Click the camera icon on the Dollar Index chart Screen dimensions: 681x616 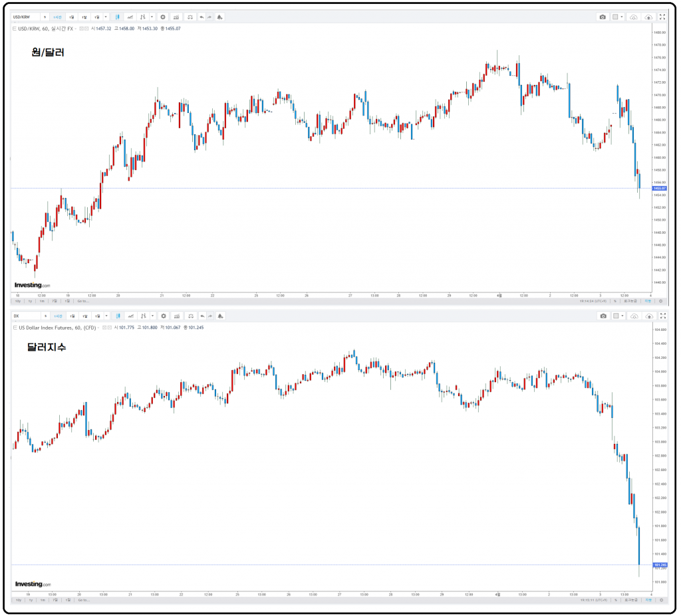pos(603,316)
